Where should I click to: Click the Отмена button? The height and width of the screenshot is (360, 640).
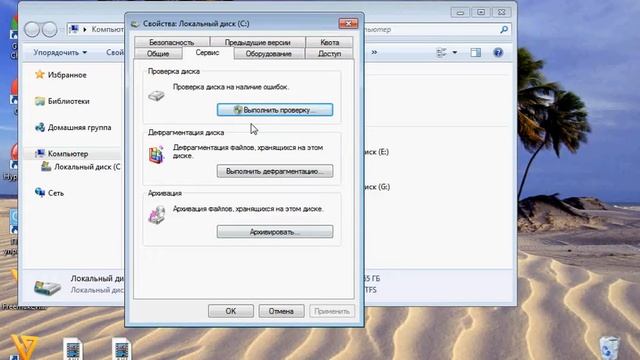coord(281,311)
